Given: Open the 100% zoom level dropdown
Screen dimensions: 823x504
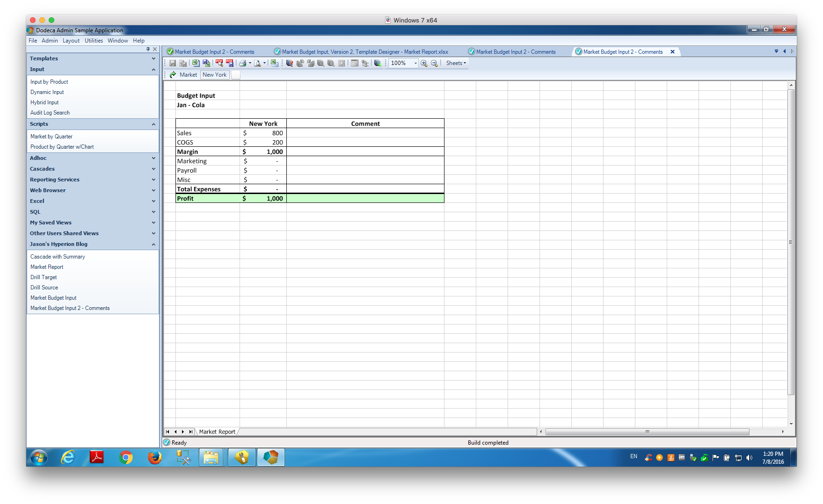Looking at the screenshot, I should point(415,63).
